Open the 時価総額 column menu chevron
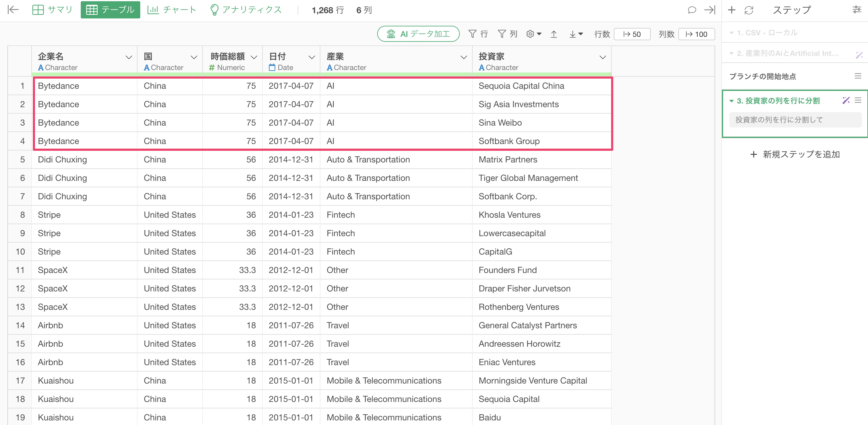The image size is (868, 425). point(254,57)
